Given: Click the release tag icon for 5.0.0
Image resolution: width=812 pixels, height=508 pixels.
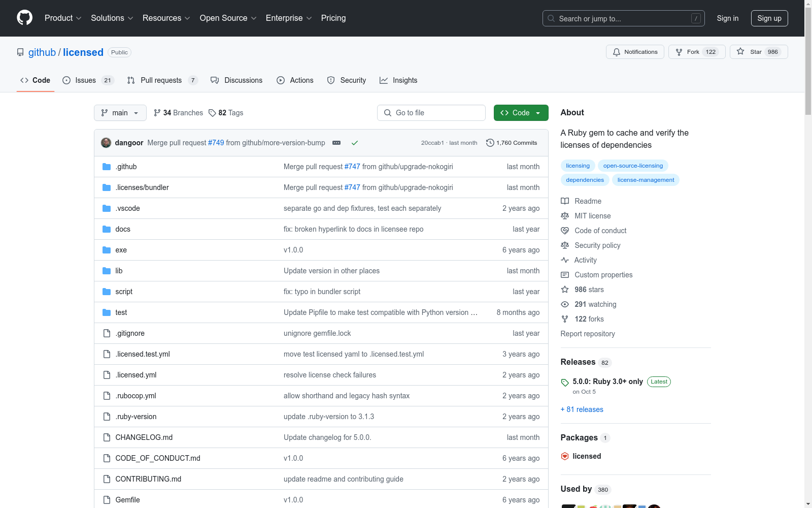Looking at the screenshot, I should click(565, 383).
